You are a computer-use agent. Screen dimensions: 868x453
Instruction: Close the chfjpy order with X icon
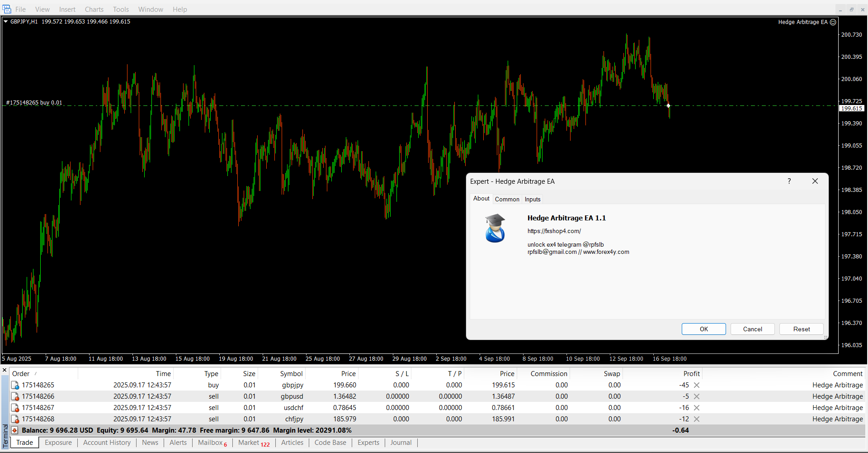[697, 419]
